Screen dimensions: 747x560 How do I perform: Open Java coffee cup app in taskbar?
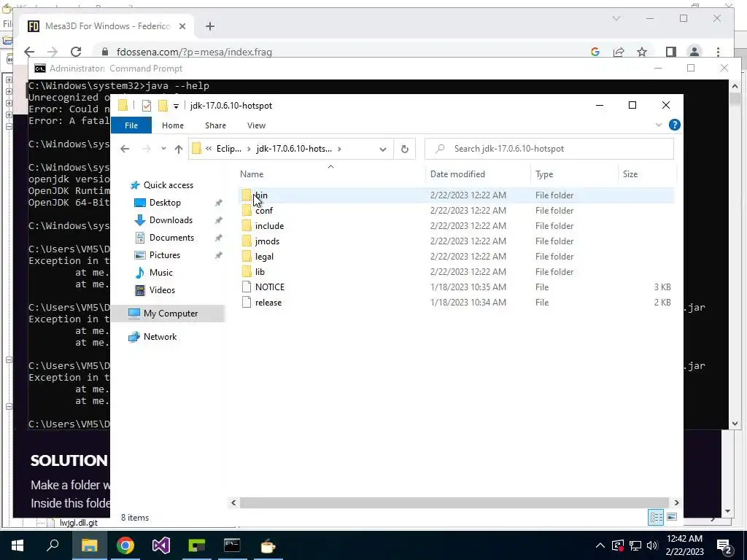coord(268,545)
